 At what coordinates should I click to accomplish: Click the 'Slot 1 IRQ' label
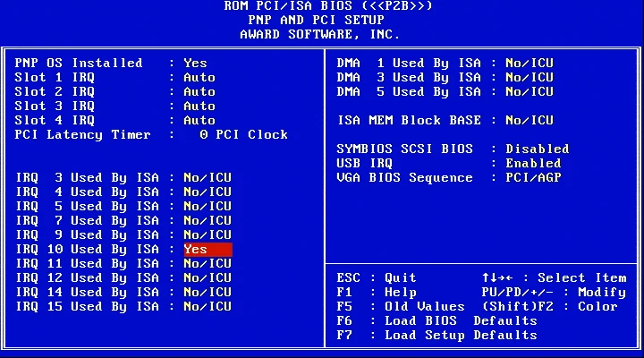point(55,77)
